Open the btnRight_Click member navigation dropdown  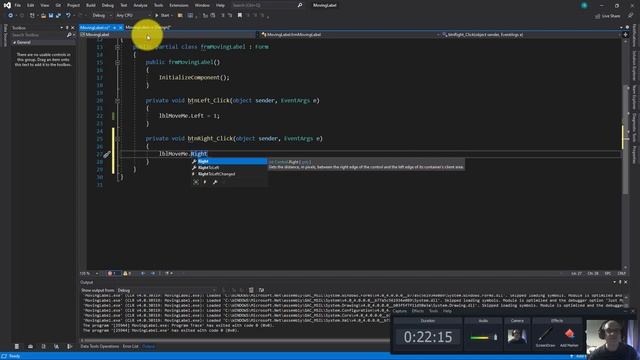[x=530, y=35]
